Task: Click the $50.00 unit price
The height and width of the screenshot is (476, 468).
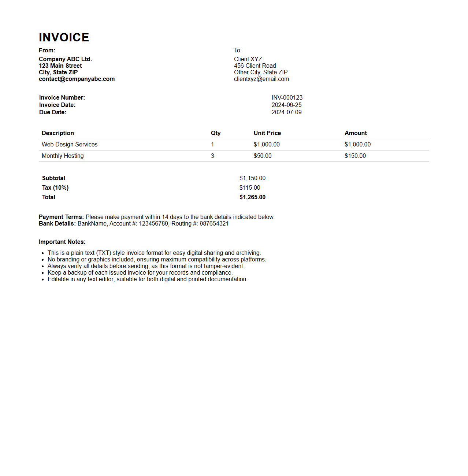Action: 263,156
